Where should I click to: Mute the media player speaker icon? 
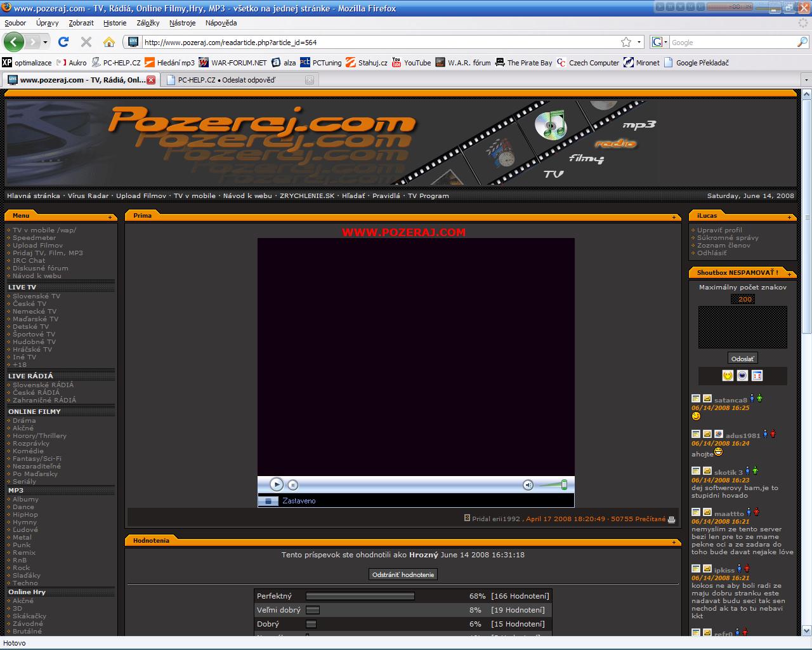coord(528,485)
